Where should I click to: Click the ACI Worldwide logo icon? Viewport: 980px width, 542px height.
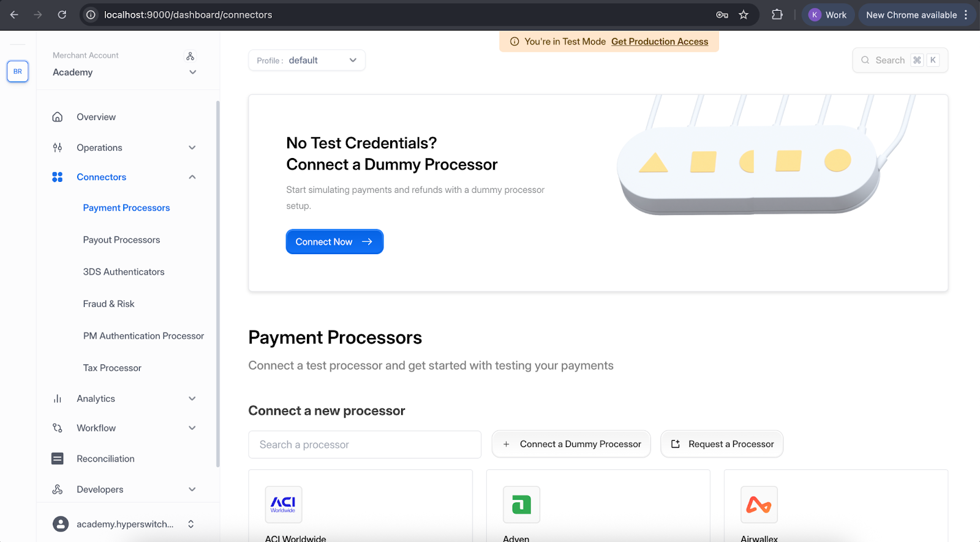coord(283,505)
